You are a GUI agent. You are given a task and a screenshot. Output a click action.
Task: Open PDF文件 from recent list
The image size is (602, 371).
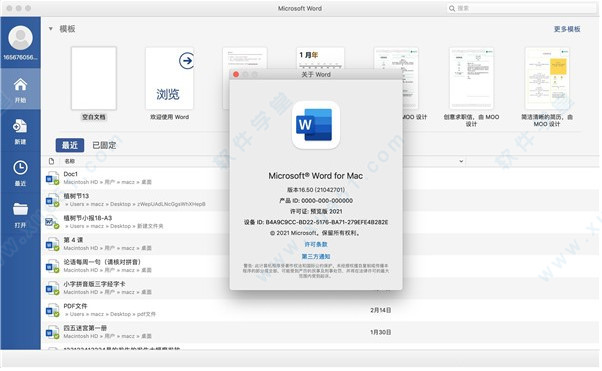[75, 306]
